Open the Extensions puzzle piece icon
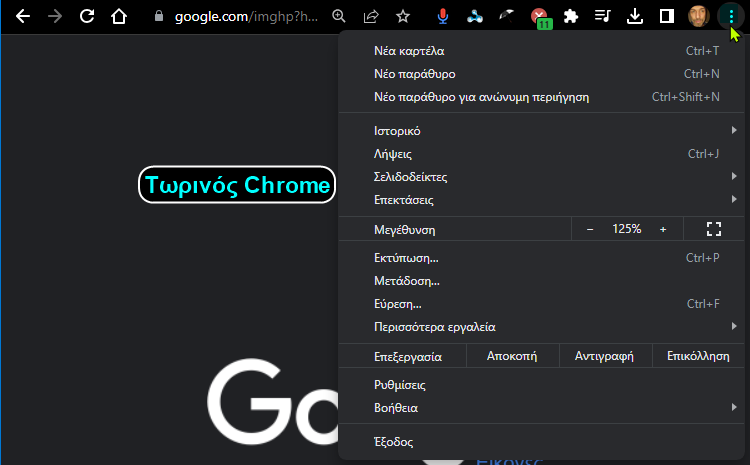 coord(571,16)
